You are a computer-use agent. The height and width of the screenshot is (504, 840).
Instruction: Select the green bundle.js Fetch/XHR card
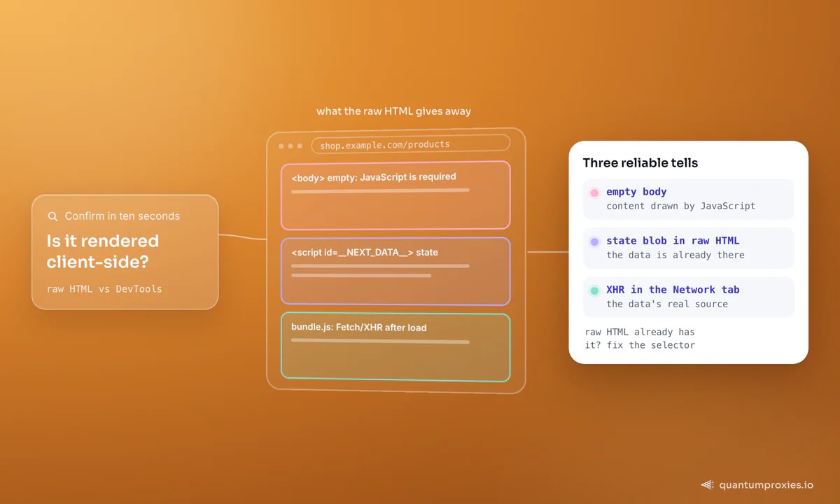pos(395,347)
